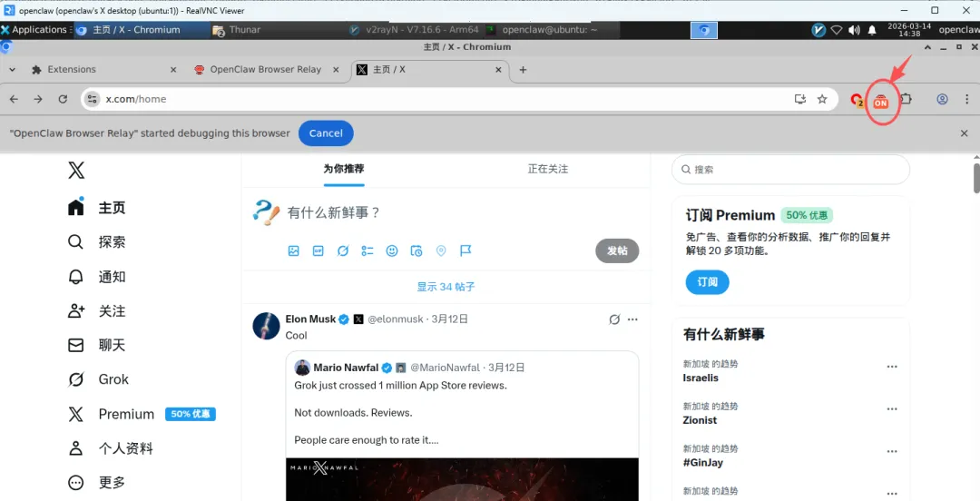Add a poll to the post
This screenshot has width=980, height=501.
367,250
